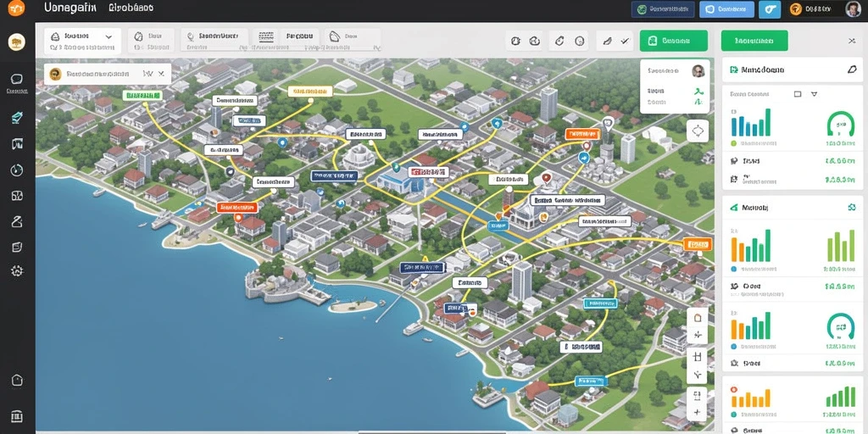
Task: Select the pencil edit icon in top toolbar
Action: [x=607, y=41]
